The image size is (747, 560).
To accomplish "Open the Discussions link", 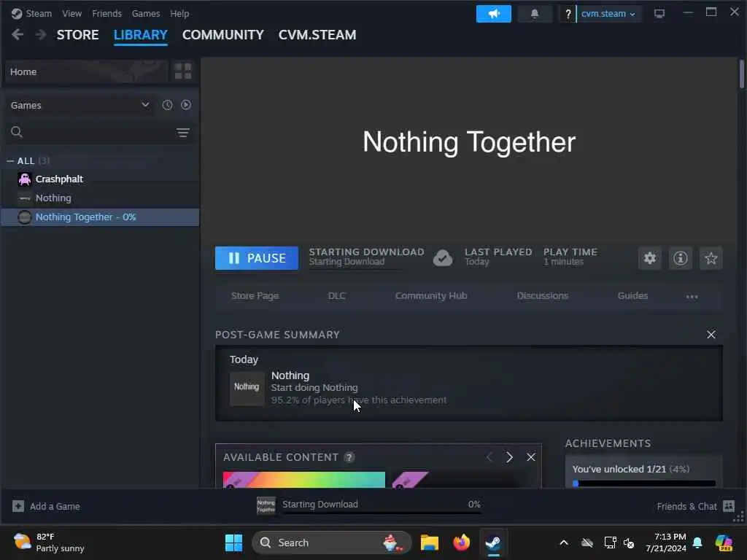I will [x=543, y=296].
